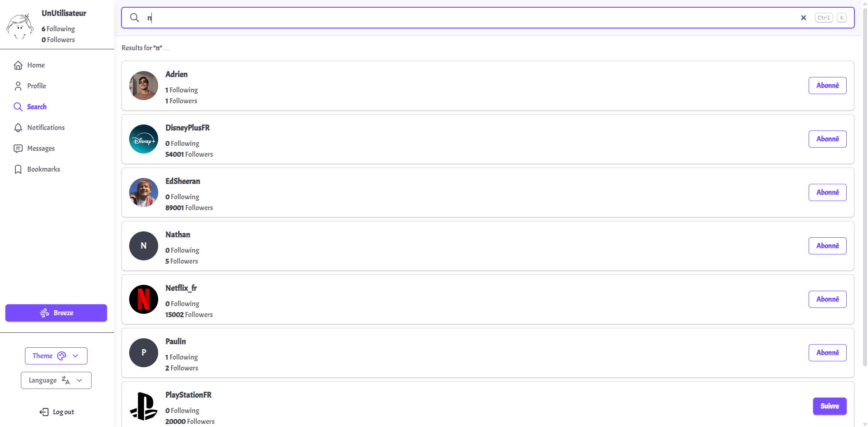
Task: Click the UnUtilisateur profile avatar
Action: click(20, 26)
